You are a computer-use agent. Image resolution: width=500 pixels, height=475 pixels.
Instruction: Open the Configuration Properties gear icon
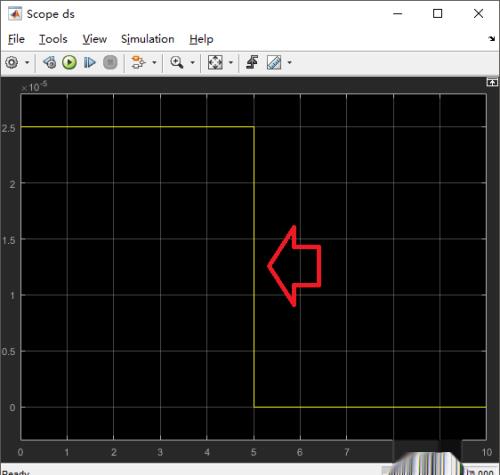12,63
